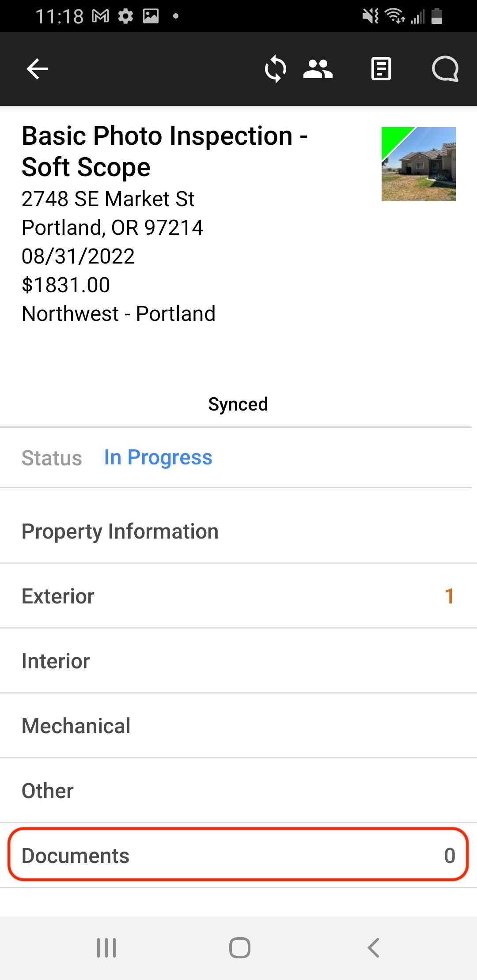This screenshot has width=477, height=980.
Task: Open the people contacts icon
Action: (318, 69)
